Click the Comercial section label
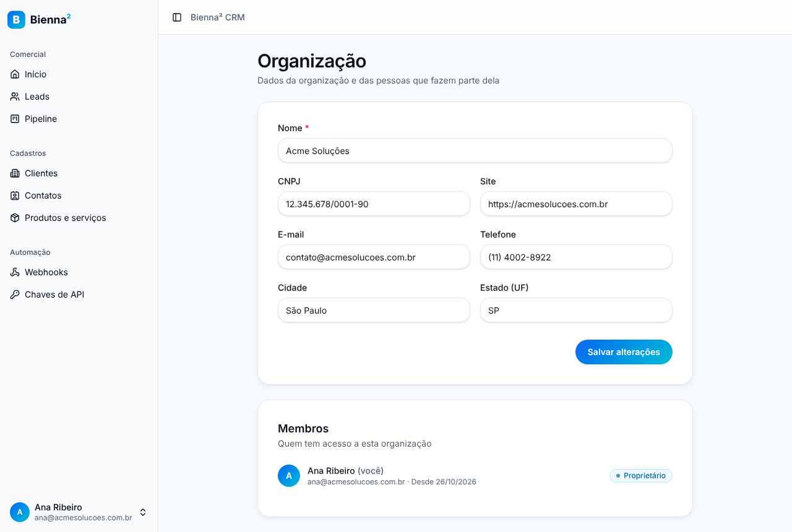 click(28, 54)
